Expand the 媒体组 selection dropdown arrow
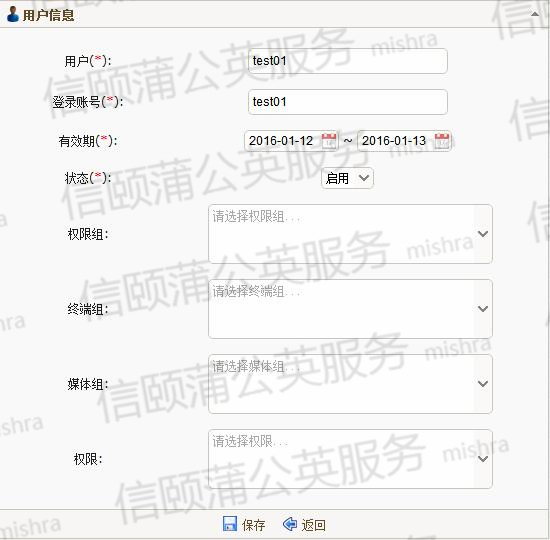 click(483, 384)
